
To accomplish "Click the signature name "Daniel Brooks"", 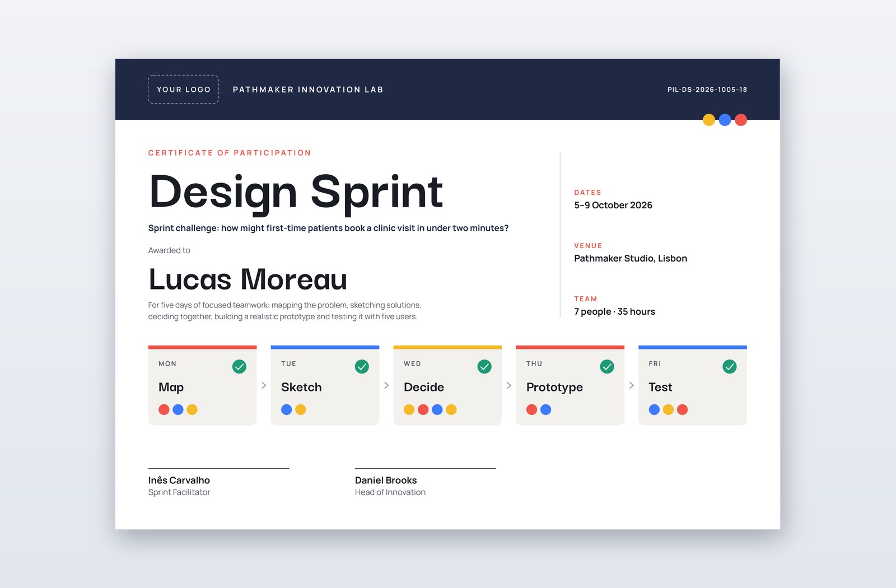I will point(386,480).
